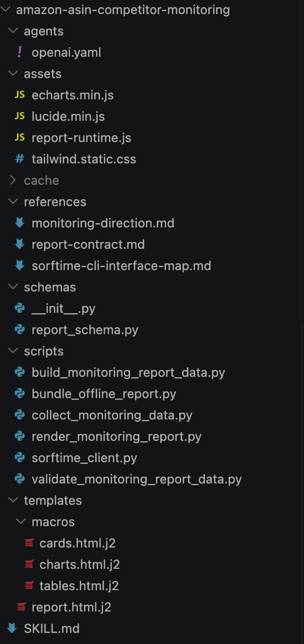Image resolution: width=304 pixels, height=644 pixels.
Task: Click the Python icon beside __init__.py
Action: (x=19, y=308)
